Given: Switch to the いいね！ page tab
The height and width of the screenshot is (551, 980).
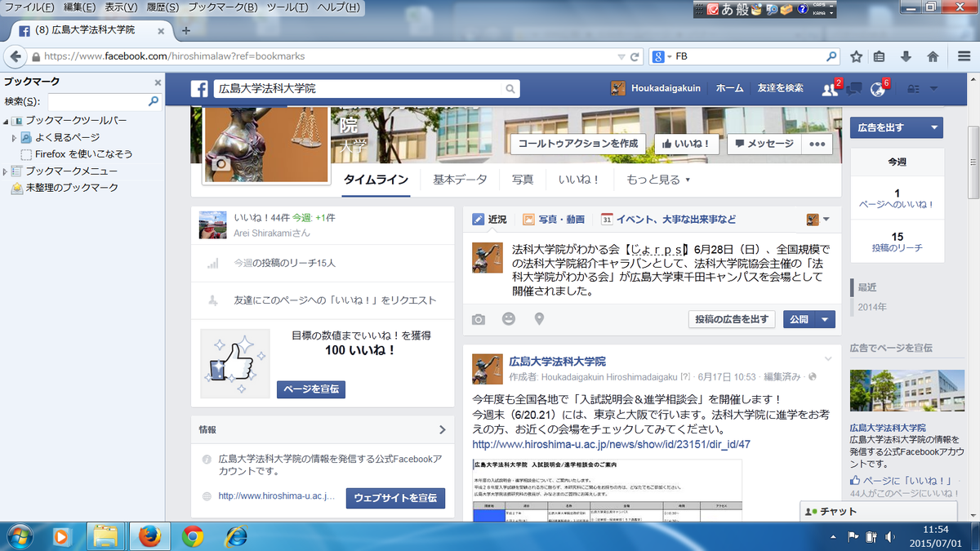Looking at the screenshot, I should [580, 180].
